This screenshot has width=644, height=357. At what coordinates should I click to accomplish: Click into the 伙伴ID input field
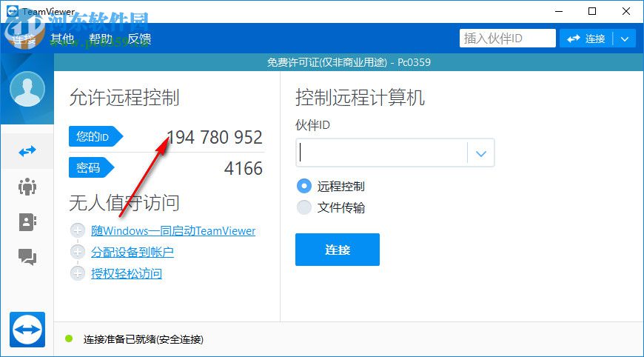(381, 153)
